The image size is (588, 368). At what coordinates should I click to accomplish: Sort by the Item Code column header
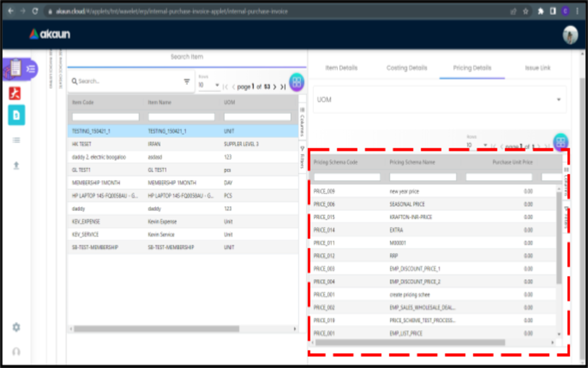83,102
